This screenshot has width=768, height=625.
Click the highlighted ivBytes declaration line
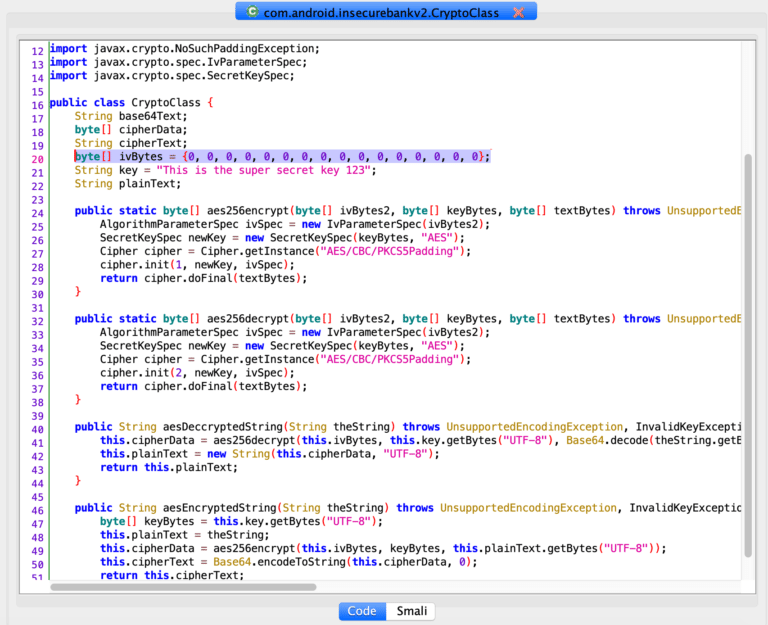click(282, 157)
